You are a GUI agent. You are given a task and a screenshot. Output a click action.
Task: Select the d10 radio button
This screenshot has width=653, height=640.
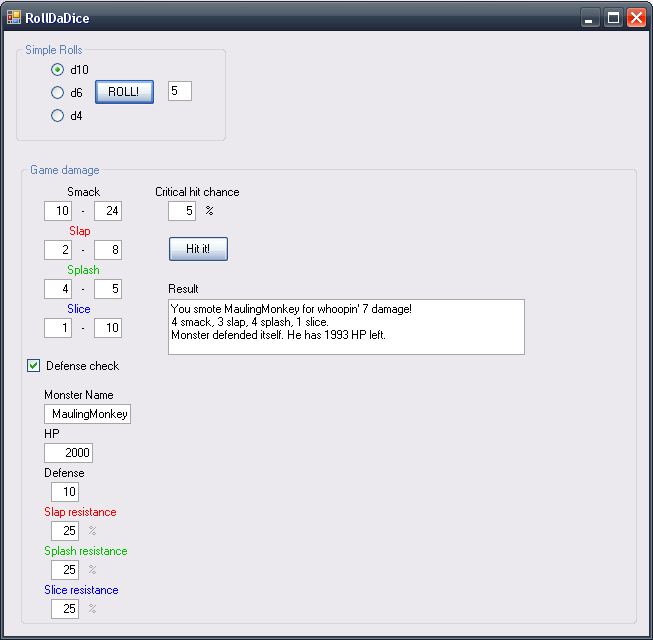58,70
